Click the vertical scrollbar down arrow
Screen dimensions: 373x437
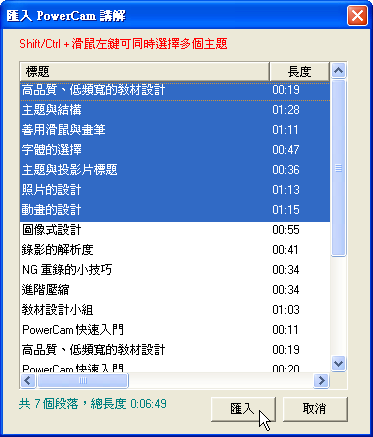pos(339,363)
